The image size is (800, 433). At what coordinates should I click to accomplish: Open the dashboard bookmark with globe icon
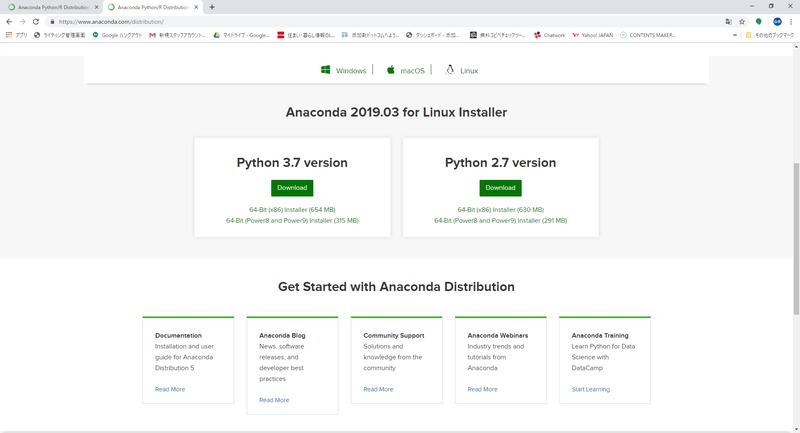[x=433, y=35]
